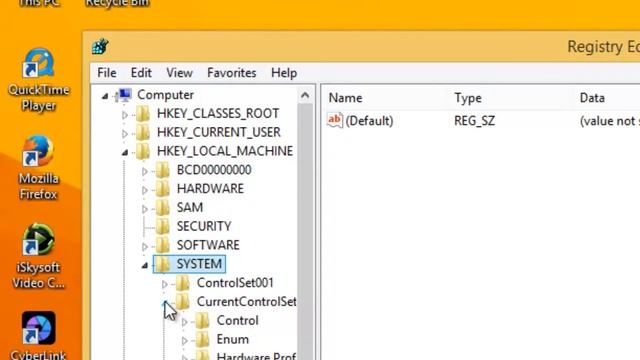Sort values by the Name column header
640x360 pixels.
(345, 98)
